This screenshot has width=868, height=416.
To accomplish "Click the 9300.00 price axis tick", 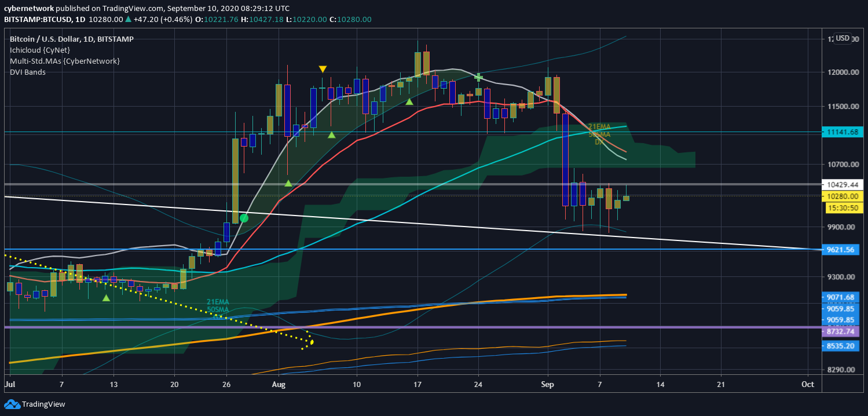I will coord(843,277).
